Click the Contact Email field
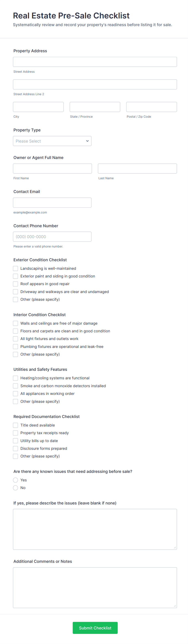Viewport: 188px width, 644px height. click(x=52, y=203)
